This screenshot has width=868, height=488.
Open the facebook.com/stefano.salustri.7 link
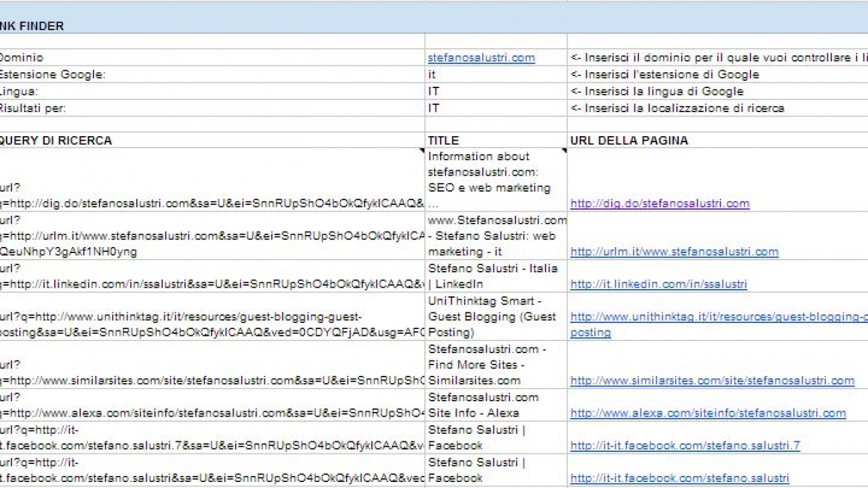684,446
